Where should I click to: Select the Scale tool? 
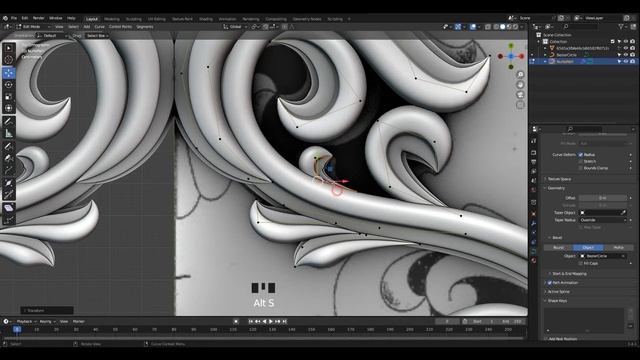pos(9,97)
